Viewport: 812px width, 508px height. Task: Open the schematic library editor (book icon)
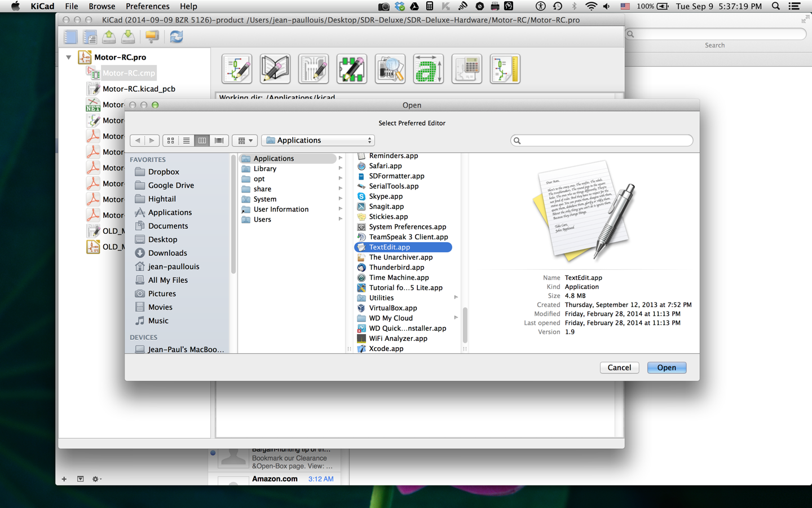pyautogui.click(x=275, y=69)
